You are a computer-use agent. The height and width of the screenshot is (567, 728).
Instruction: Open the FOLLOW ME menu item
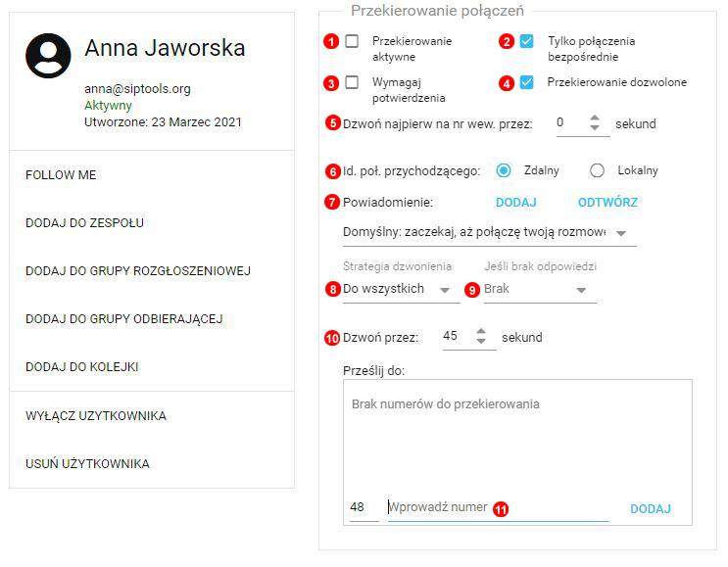tap(61, 175)
